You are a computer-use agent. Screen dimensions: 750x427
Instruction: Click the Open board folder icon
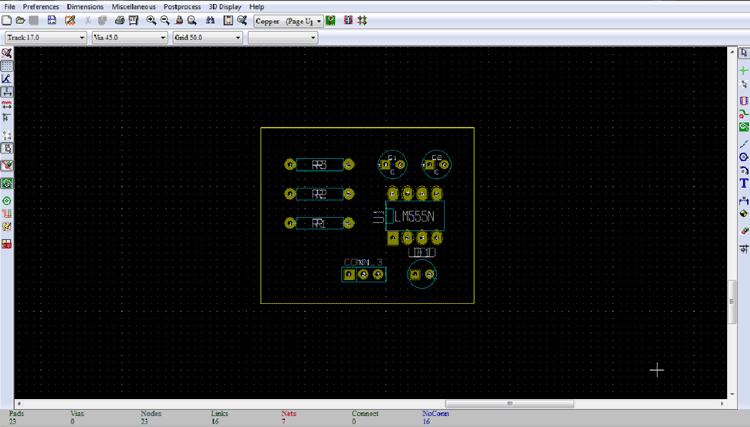[x=20, y=21]
